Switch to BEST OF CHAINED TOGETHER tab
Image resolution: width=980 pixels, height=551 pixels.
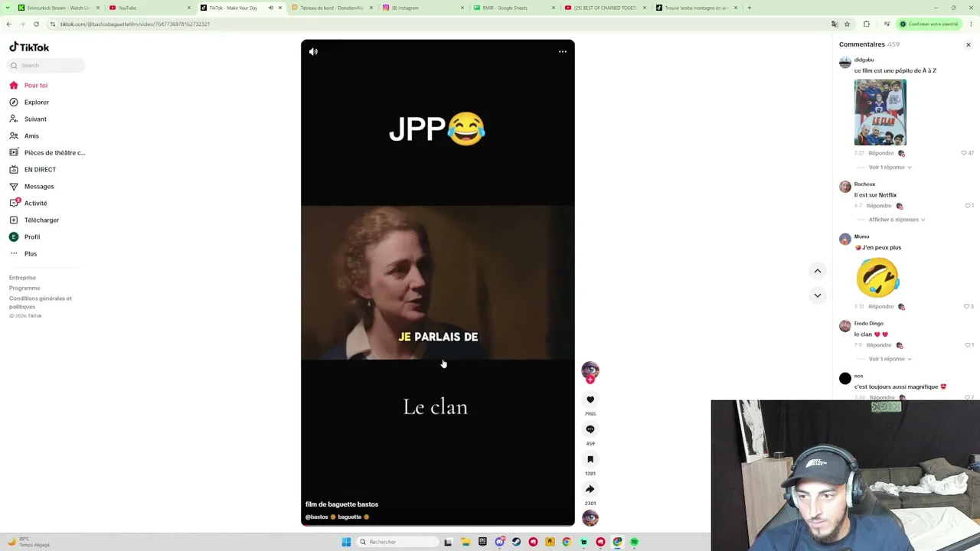tap(603, 8)
